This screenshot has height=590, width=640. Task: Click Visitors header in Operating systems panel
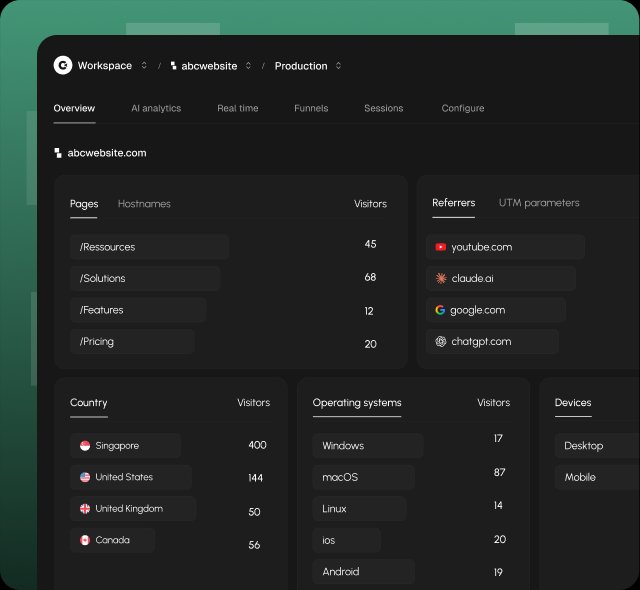click(x=493, y=403)
